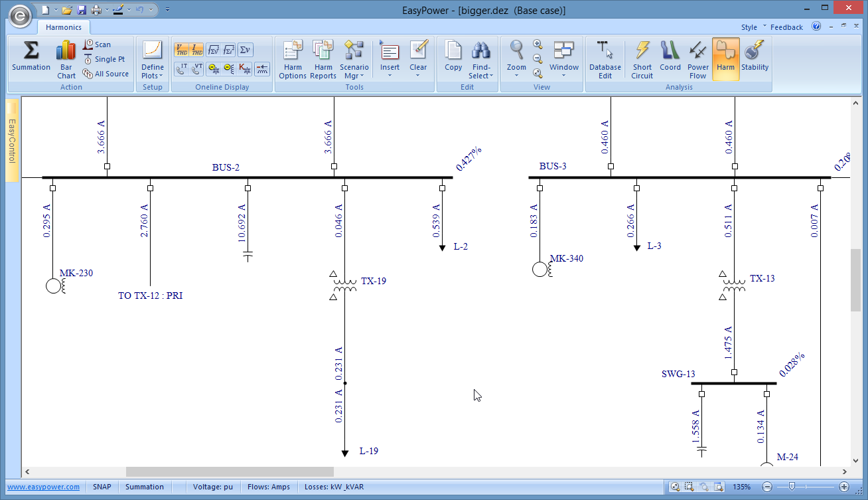Open the Bar Chart view
Screen dimensions: 868x500
pos(66,59)
